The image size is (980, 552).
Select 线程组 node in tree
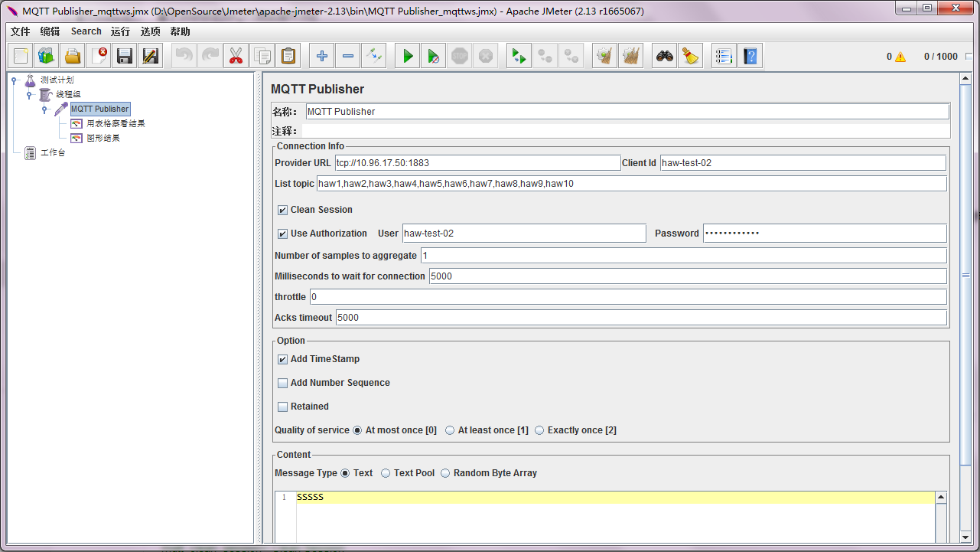[68, 94]
